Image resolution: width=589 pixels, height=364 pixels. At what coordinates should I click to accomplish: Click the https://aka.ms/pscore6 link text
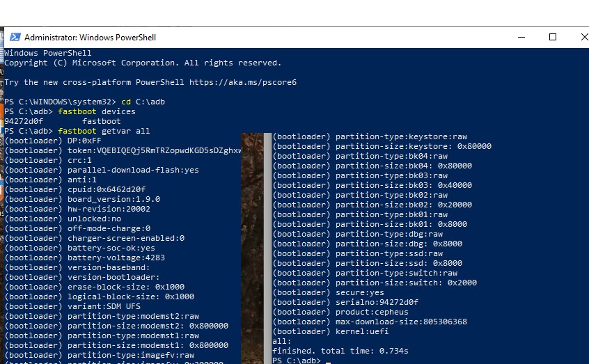[x=243, y=82]
